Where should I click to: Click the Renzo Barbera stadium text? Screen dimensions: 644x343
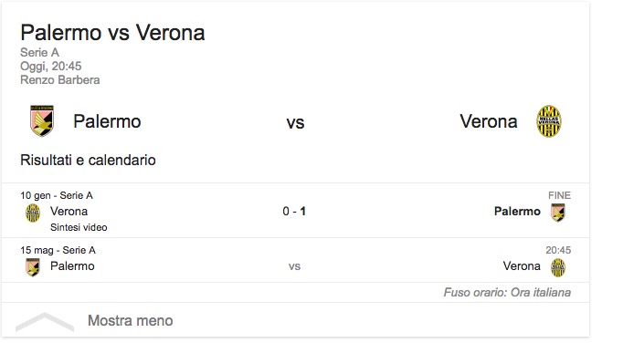pos(60,79)
